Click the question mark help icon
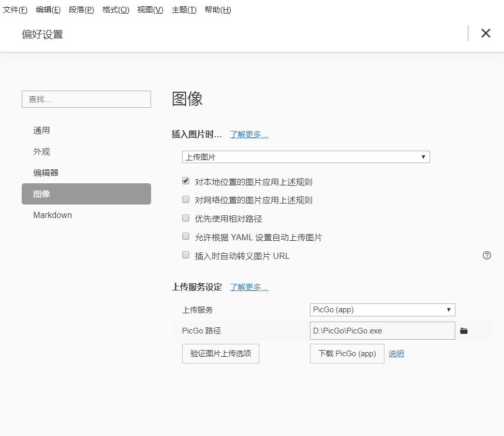 [x=486, y=255]
